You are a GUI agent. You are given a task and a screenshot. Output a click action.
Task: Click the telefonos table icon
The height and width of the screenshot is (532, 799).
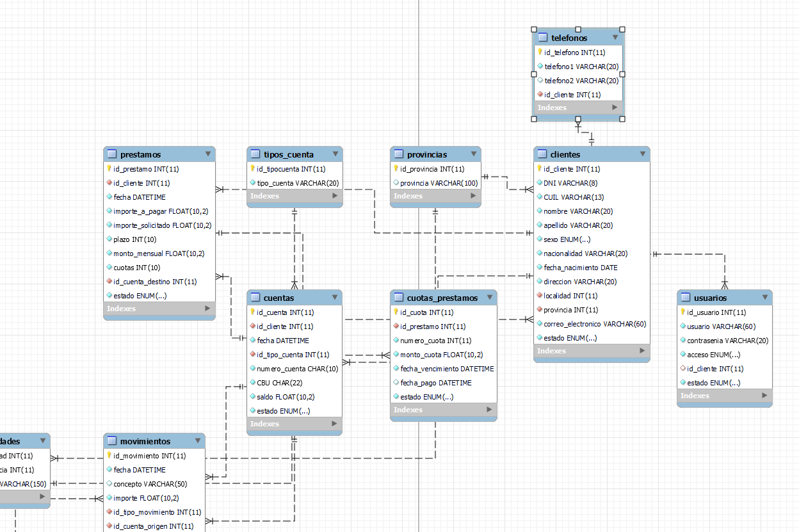click(x=543, y=38)
